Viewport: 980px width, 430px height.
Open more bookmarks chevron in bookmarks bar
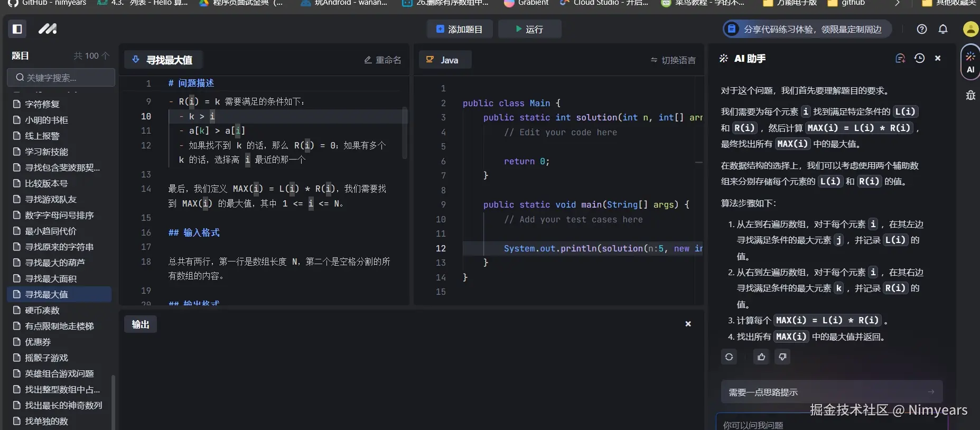coord(897,3)
